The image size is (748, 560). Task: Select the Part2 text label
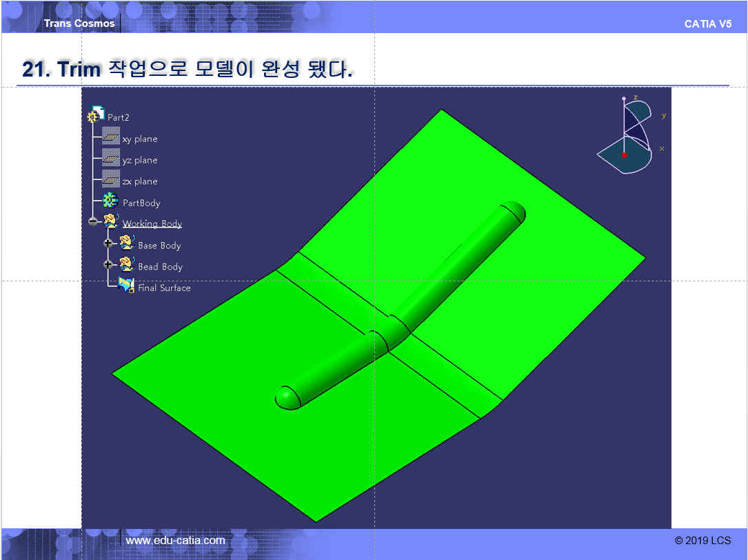coord(119,118)
